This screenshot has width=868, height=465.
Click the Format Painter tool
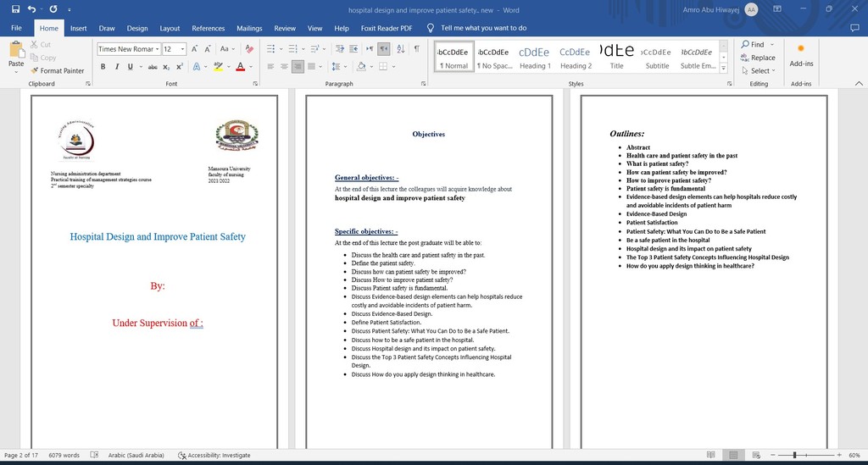[x=58, y=71]
